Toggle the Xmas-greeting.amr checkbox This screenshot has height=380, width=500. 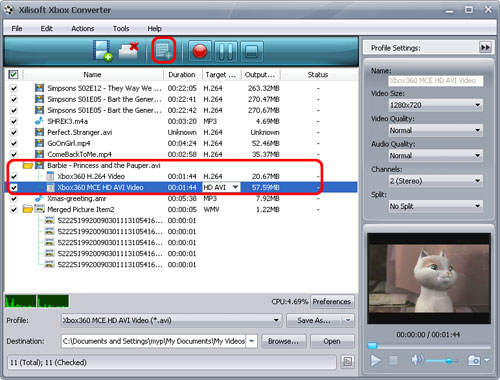14,199
